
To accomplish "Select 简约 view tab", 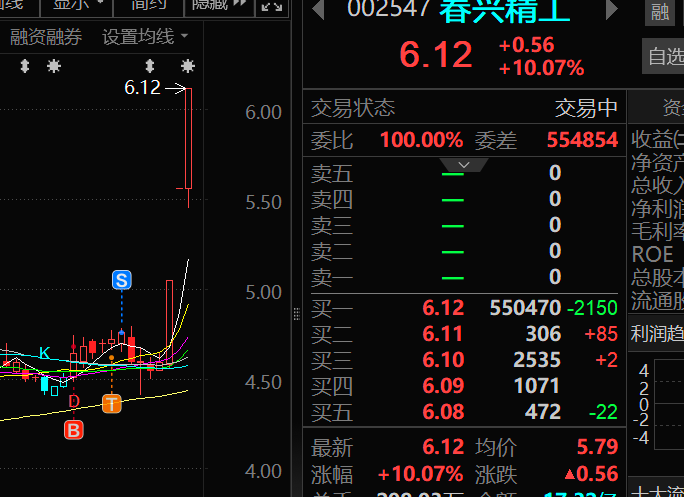I will tap(149, 6).
